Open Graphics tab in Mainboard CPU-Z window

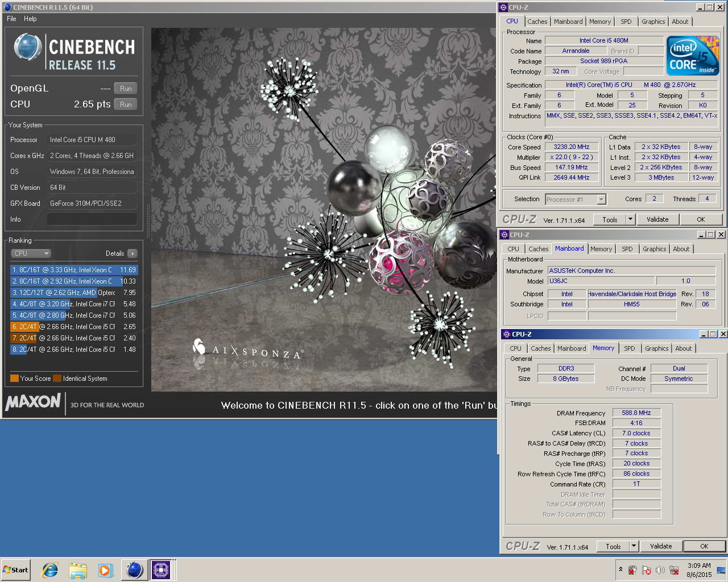(654, 249)
